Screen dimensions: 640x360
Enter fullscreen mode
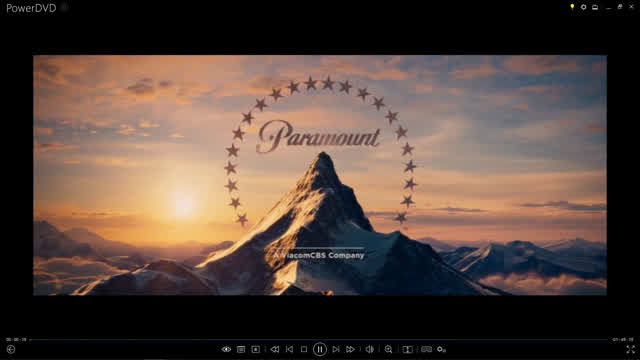click(x=630, y=349)
